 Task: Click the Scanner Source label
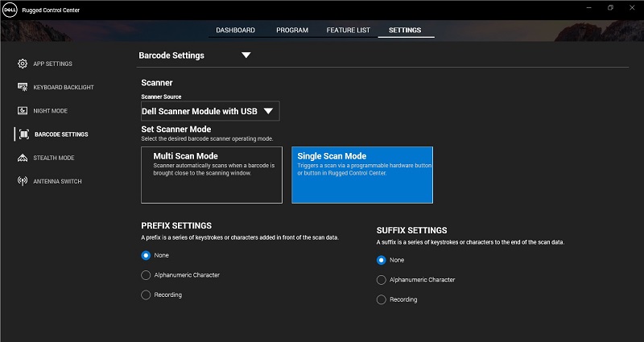tap(161, 97)
